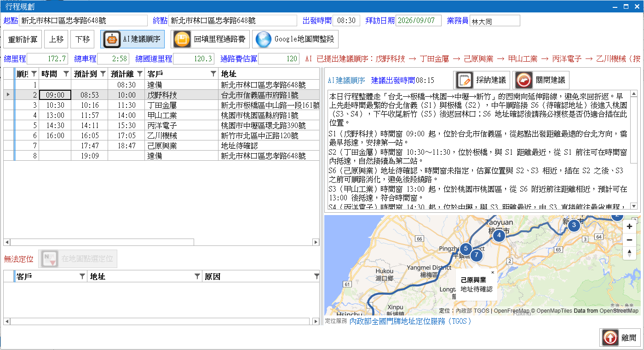Screen dimensions: 644x350
Task: Click the 採納建議 notepad icon
Action: pyautogui.click(x=465, y=80)
